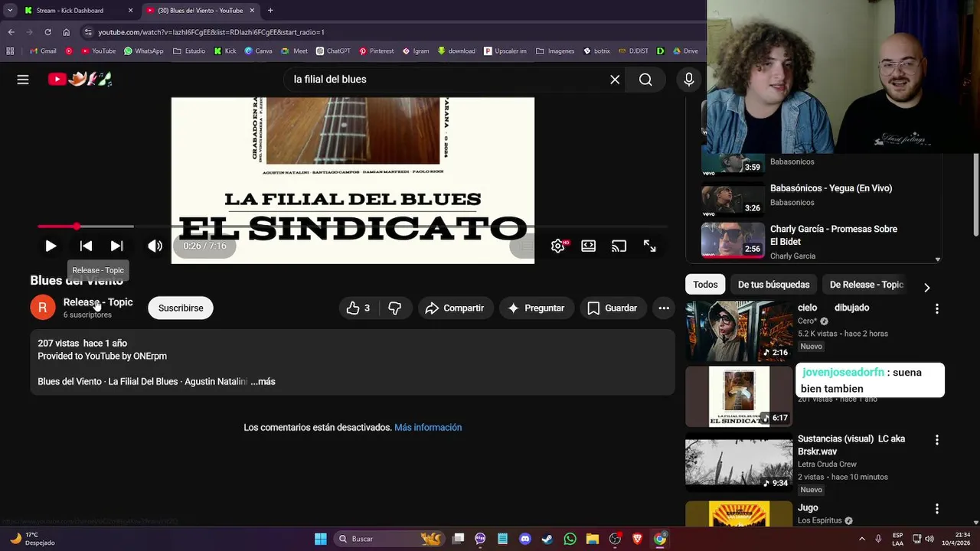
Task: Open 'Más información' about disabled comments
Action: (x=428, y=428)
